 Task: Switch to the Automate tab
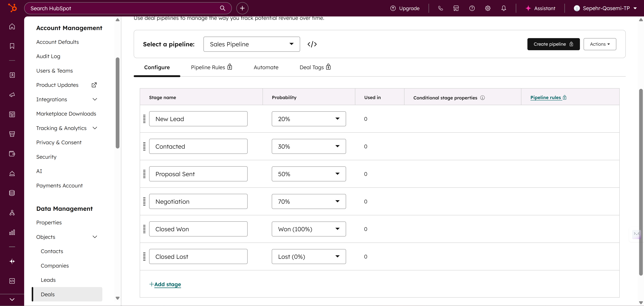(x=266, y=67)
